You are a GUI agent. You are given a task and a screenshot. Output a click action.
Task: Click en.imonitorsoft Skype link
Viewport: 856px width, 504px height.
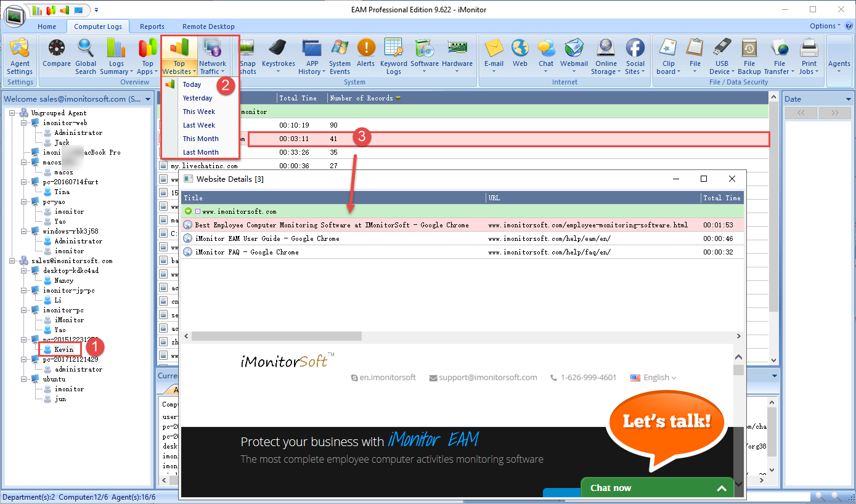[x=383, y=377]
